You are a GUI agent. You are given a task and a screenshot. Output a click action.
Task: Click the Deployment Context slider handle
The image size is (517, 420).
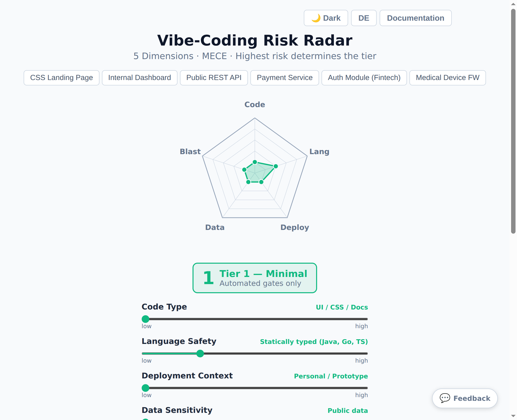[x=145, y=388]
